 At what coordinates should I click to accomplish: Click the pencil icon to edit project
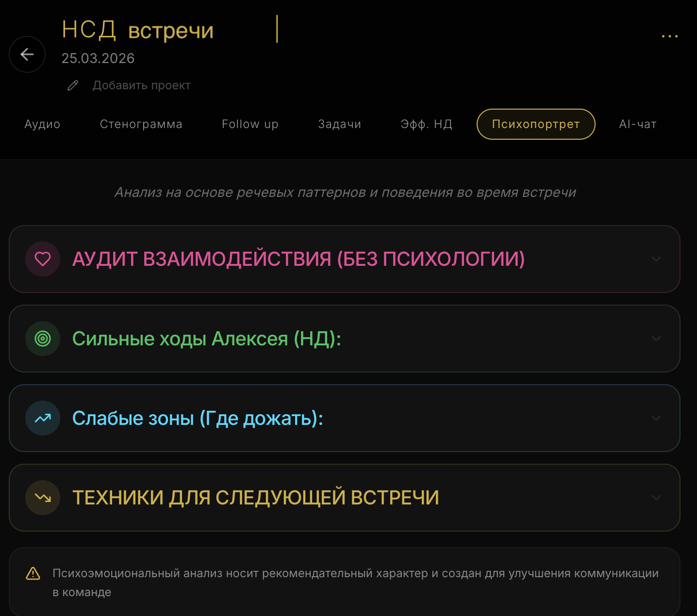pos(73,85)
